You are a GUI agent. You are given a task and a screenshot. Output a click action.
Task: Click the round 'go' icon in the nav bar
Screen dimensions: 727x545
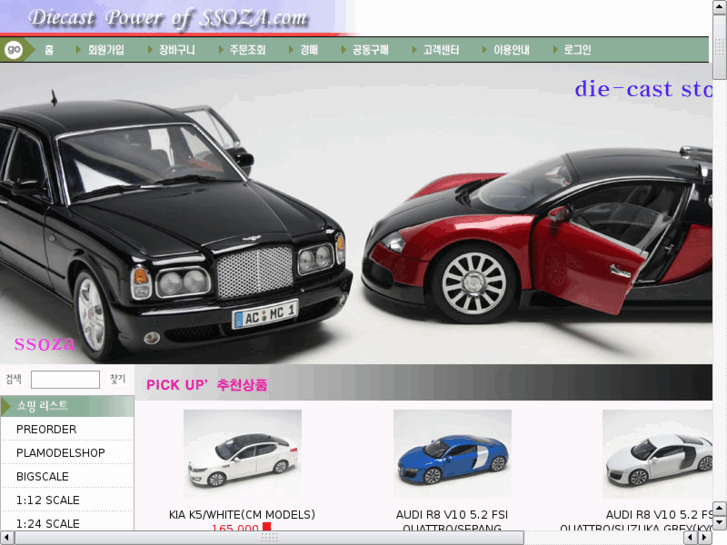pos(13,50)
